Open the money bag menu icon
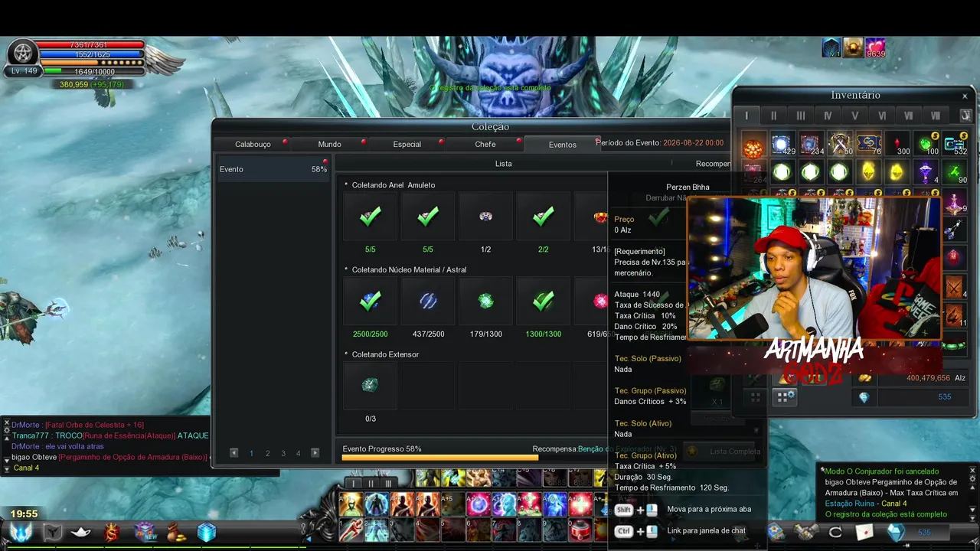The image size is (980, 551). [x=175, y=533]
